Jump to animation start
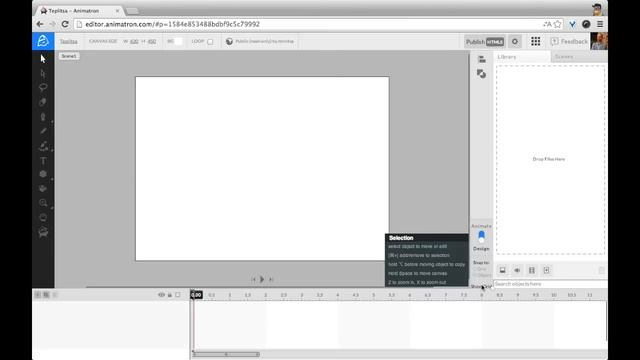640x360 pixels. pos(253,280)
